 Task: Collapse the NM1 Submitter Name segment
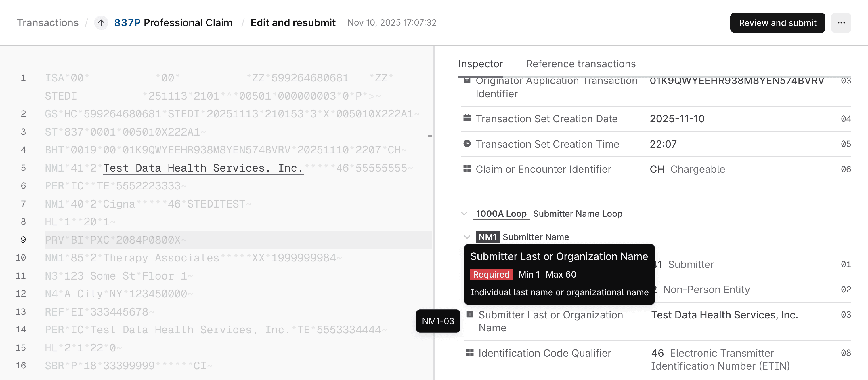467,237
